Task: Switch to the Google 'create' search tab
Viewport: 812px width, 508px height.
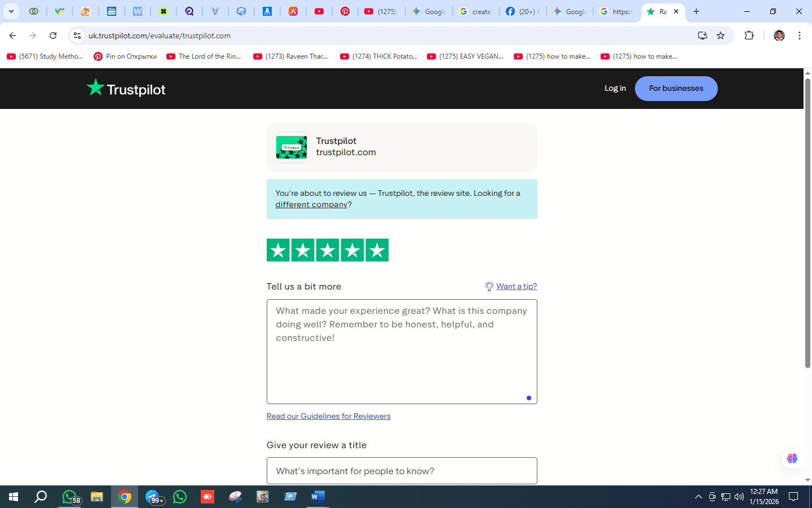Action: coord(476,11)
